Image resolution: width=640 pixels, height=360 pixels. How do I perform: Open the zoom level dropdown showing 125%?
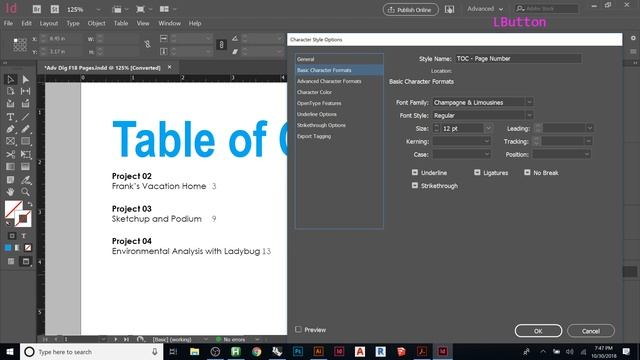pyautogui.click(x=98, y=9)
